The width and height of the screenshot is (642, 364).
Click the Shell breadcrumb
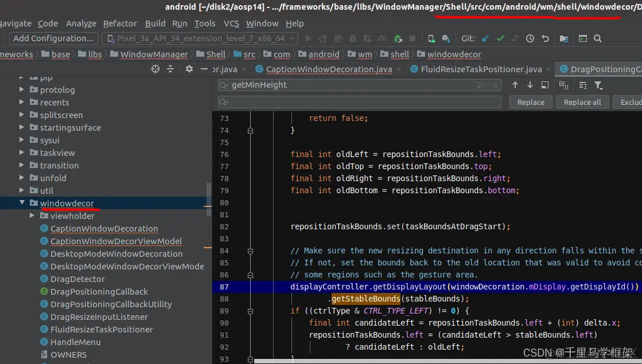216,54
